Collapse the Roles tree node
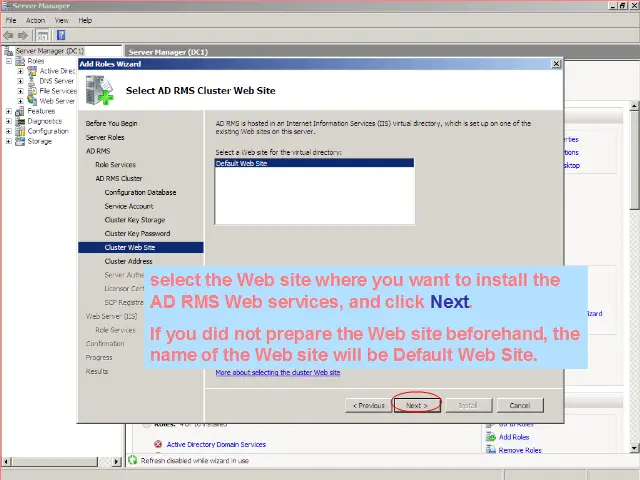This screenshot has height=480, width=640. pyautogui.click(x=9, y=61)
